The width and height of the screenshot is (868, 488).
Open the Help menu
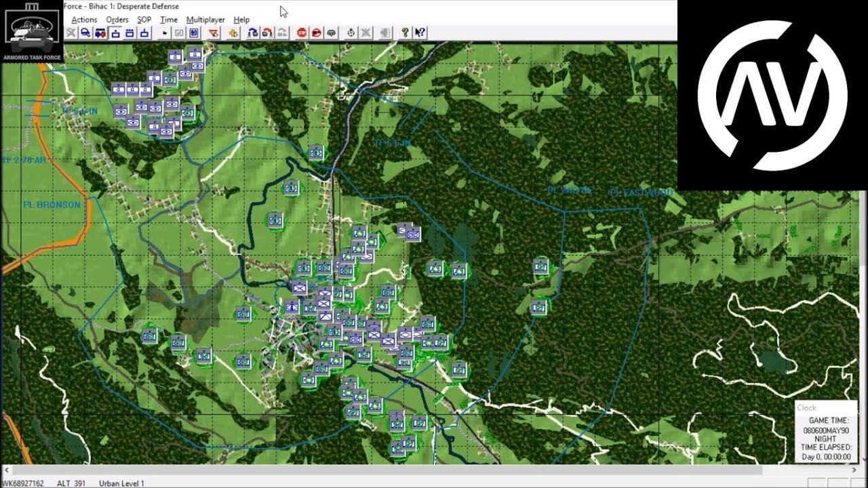click(x=241, y=20)
